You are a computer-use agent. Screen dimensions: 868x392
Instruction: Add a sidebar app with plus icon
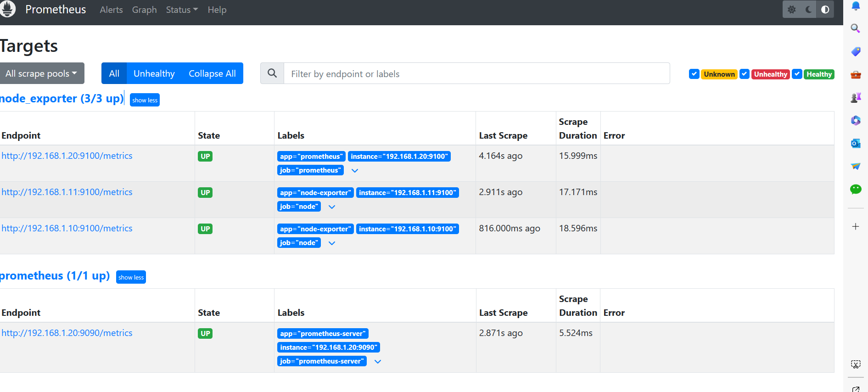(x=856, y=227)
